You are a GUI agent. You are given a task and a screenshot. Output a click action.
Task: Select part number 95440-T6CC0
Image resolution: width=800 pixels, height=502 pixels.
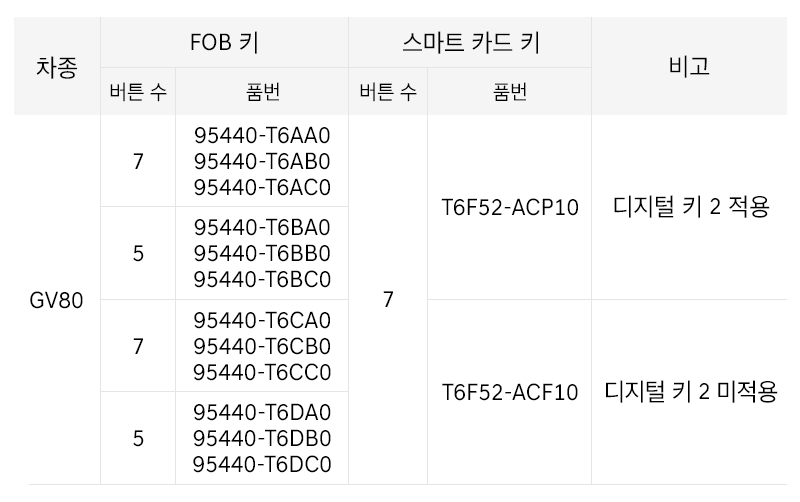coord(261,371)
